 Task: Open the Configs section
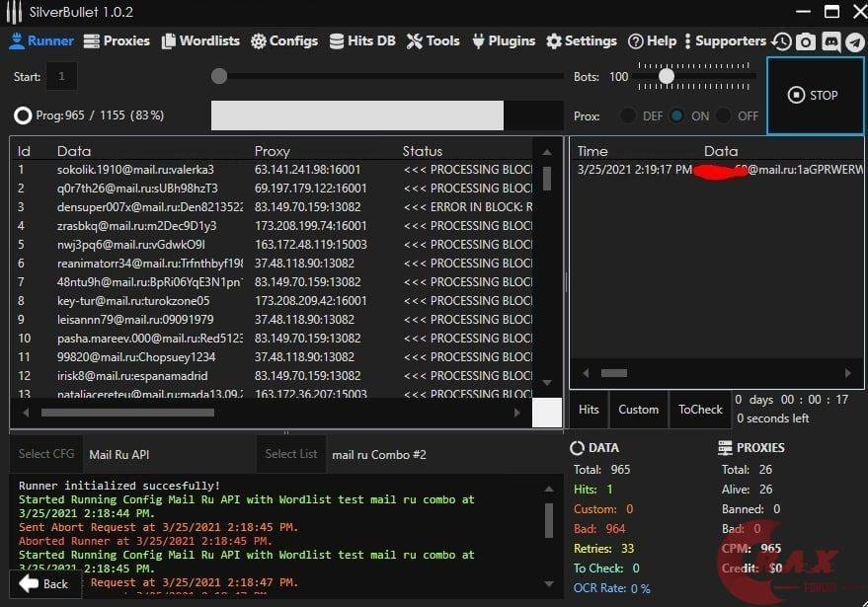click(x=284, y=40)
